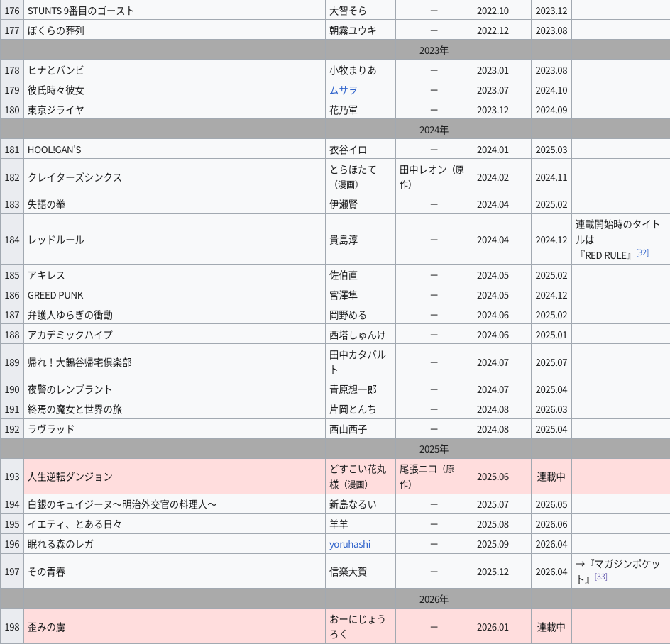Screen dimensions: 670x644
Task: Open footnote reference [33]
Action: 600,577
